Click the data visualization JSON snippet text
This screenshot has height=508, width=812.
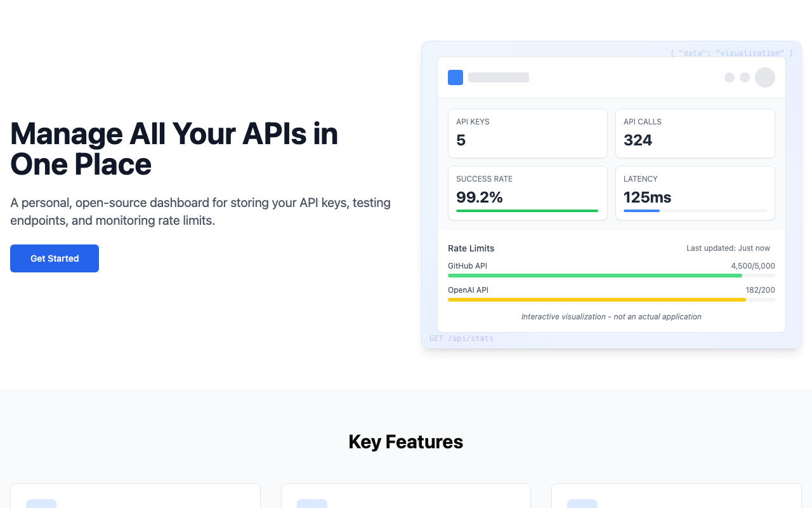tap(731, 53)
